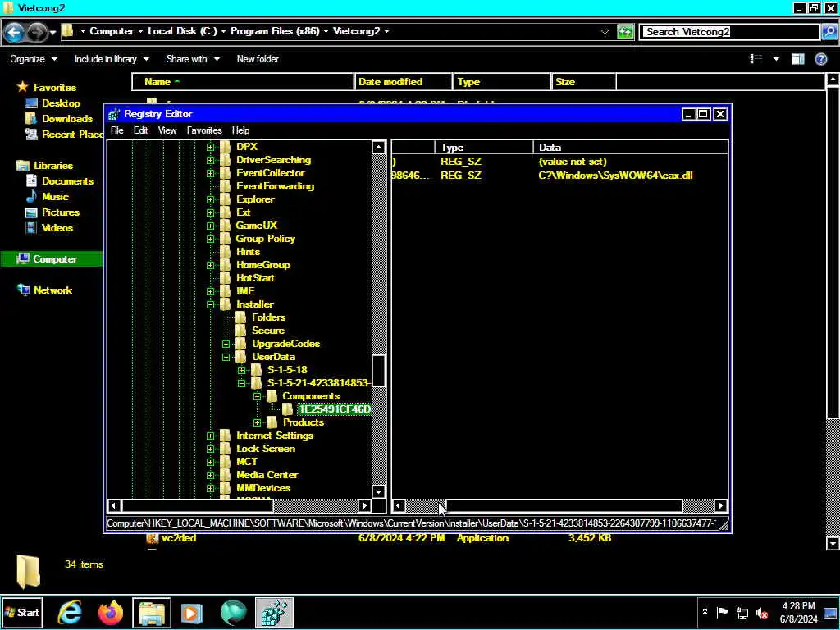The width and height of the screenshot is (840, 630).
Task: Select the vc2ded application file
Action: point(178,538)
